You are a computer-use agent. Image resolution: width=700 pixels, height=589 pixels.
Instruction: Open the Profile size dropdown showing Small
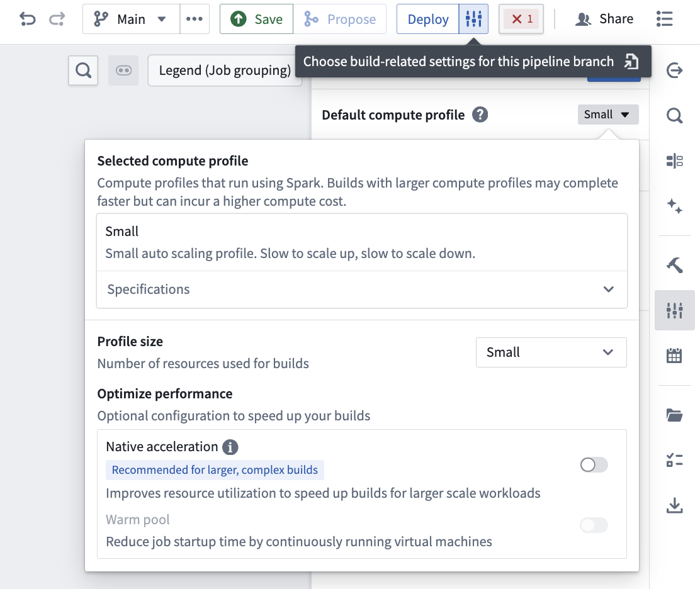coord(551,352)
